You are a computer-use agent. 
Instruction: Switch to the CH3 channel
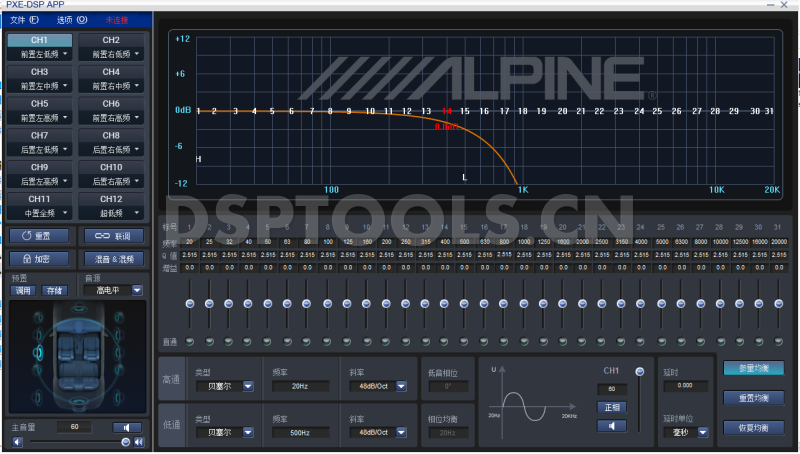point(39,72)
